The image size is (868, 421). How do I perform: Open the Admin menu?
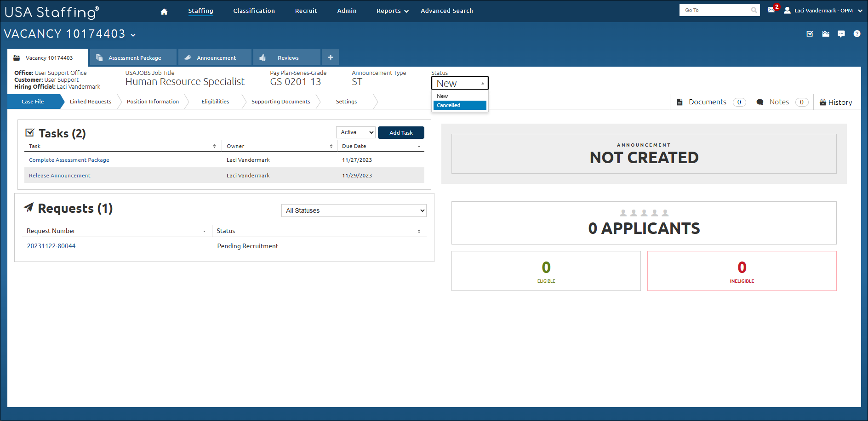[347, 11]
